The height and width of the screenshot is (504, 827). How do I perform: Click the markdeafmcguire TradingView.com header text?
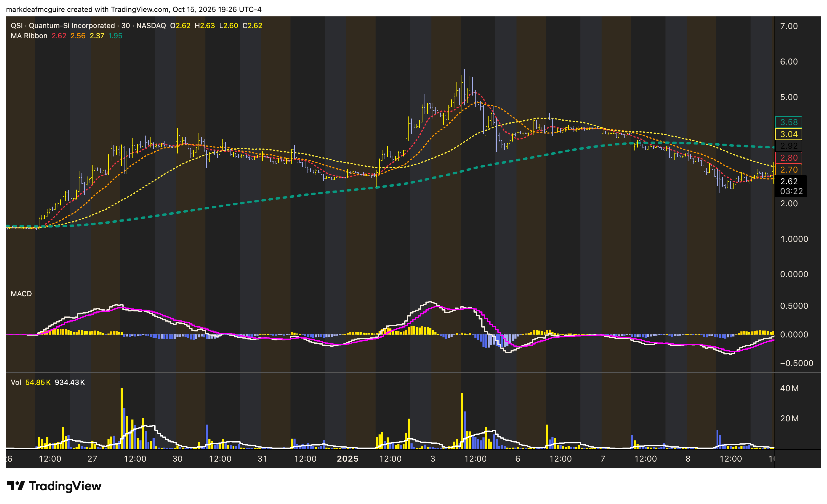pyautogui.click(x=133, y=9)
